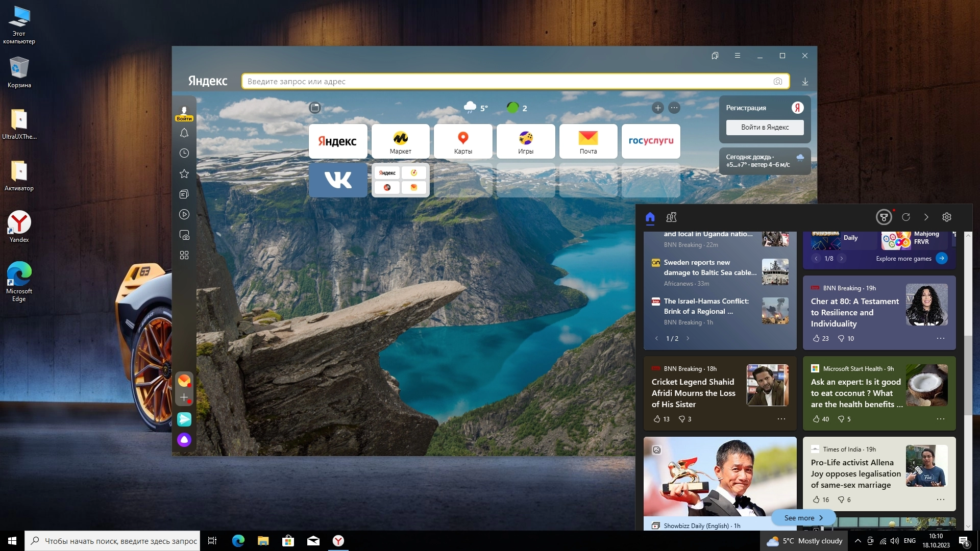Open bookmarks star icon in sidebar

pyautogui.click(x=184, y=174)
